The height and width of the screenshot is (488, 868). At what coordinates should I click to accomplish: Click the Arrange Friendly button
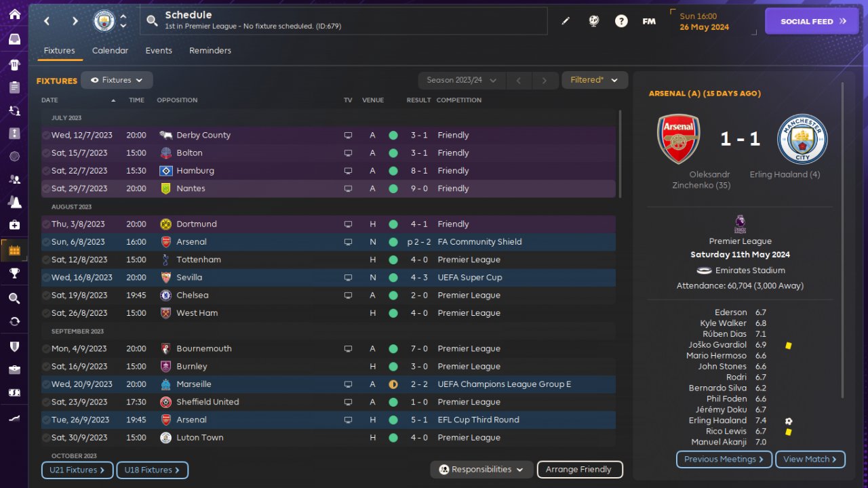579,469
